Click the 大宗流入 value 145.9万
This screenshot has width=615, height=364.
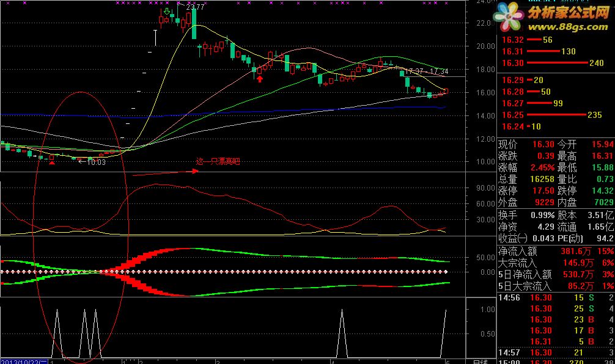[x=577, y=263]
